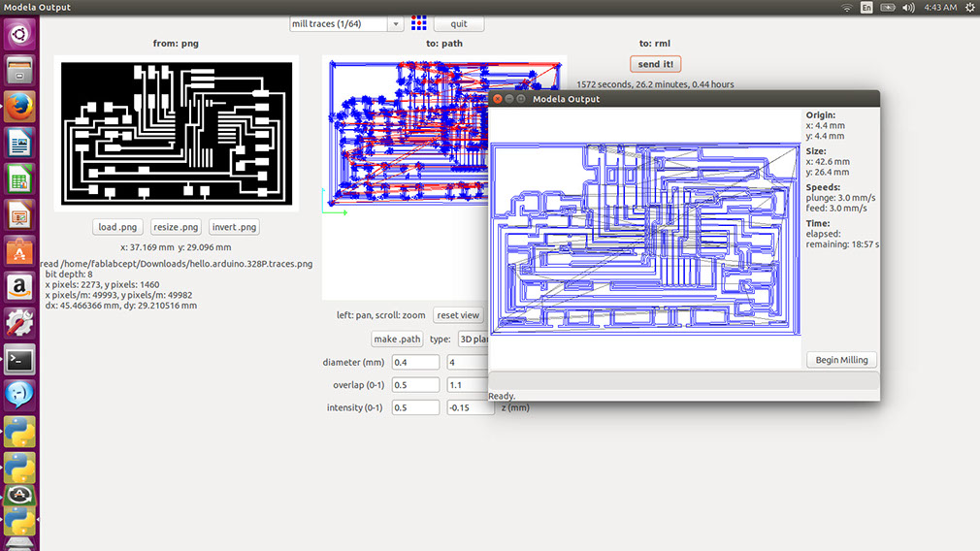The width and height of the screenshot is (980, 551).
Task: Click Python icon directly below Software Updater
Action: coord(19,521)
